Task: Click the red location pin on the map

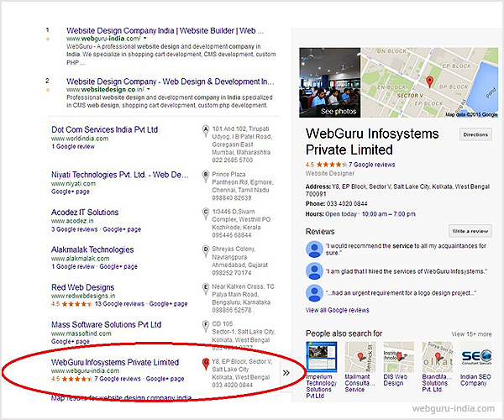Action: point(429,81)
